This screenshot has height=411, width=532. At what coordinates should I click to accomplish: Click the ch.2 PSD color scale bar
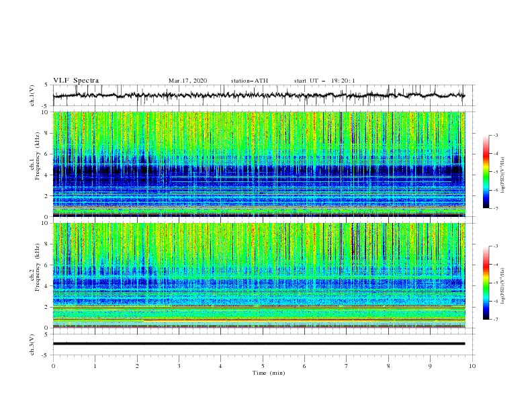coord(486,283)
